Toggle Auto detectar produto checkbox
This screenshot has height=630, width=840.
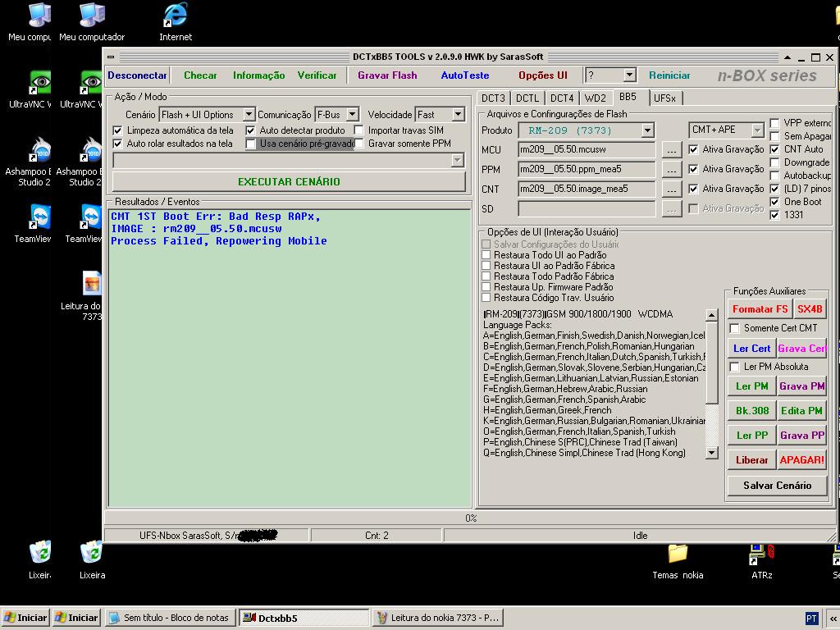(251, 130)
